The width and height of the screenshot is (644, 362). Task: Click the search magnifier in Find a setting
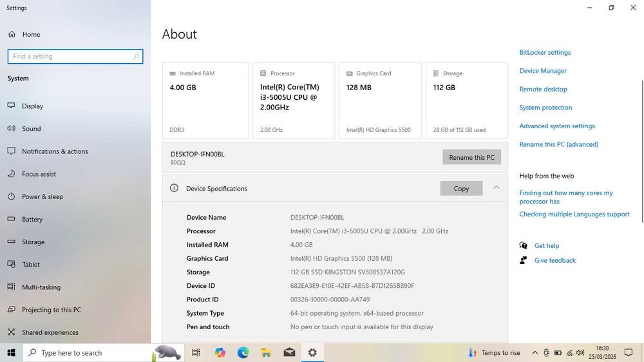pyautogui.click(x=136, y=56)
